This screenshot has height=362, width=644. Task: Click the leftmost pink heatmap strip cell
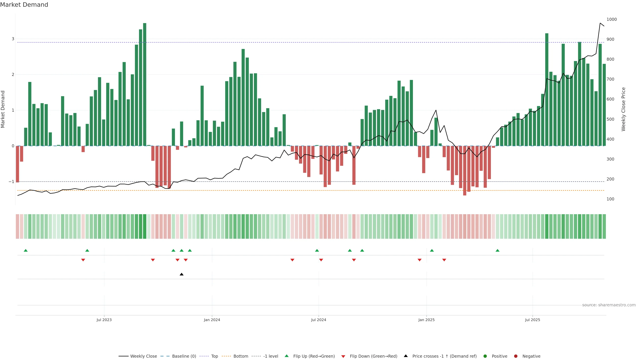[17, 226]
